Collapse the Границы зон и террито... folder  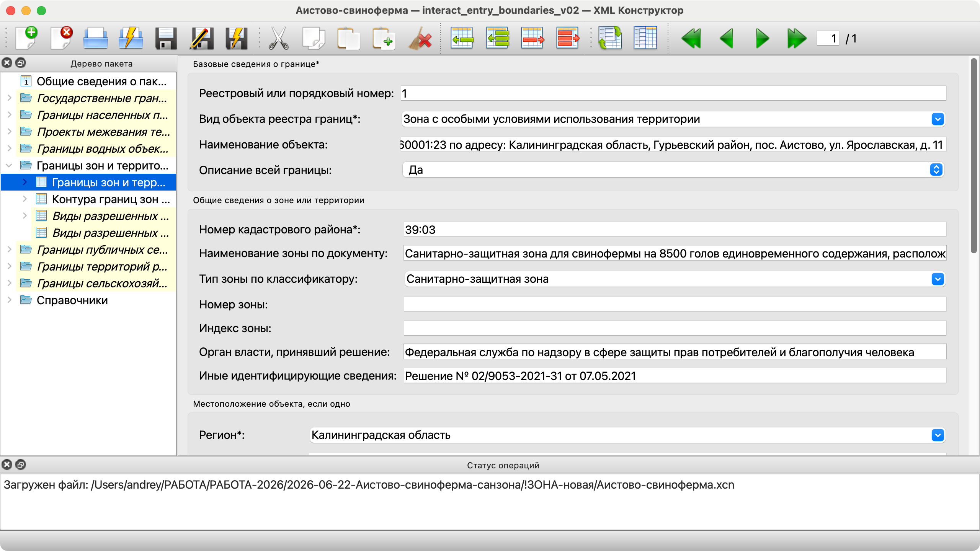(10, 165)
